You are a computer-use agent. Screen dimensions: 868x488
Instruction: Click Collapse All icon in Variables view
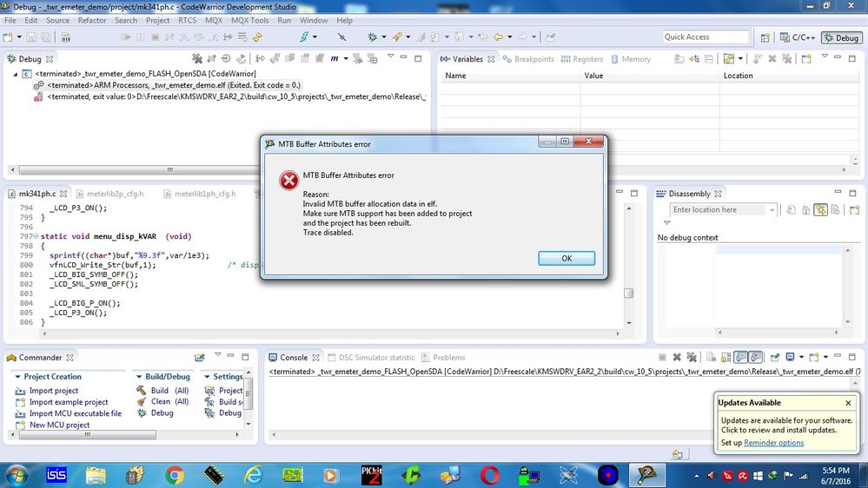709,59
